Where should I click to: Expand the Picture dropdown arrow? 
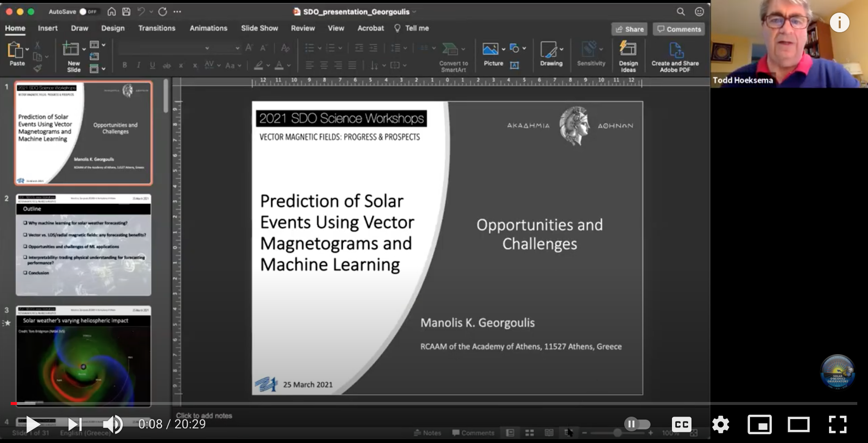pyautogui.click(x=503, y=49)
